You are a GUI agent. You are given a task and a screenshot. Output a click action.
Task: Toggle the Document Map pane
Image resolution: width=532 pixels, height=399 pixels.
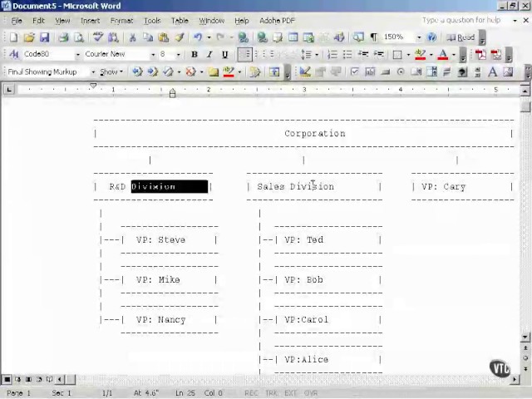[358, 37]
